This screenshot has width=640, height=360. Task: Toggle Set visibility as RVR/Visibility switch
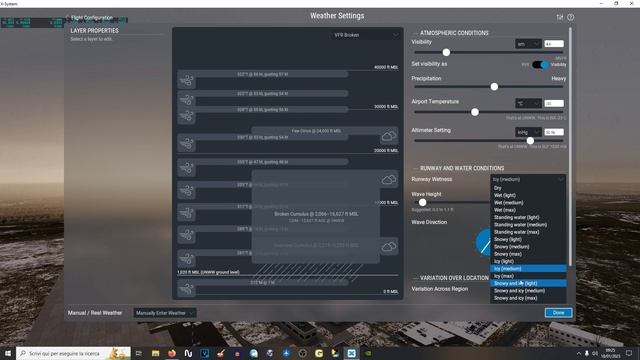[540, 64]
